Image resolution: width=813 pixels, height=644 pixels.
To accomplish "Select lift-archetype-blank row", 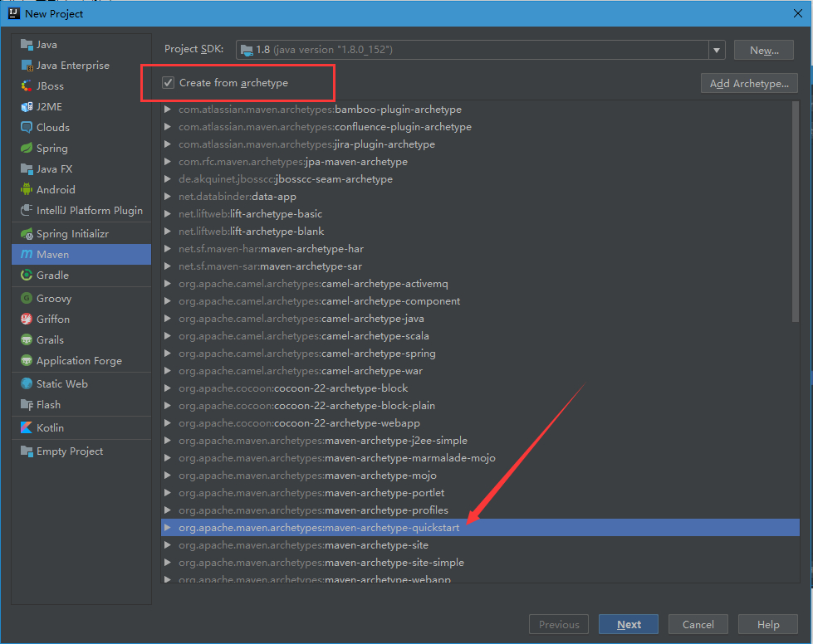I will click(x=480, y=231).
